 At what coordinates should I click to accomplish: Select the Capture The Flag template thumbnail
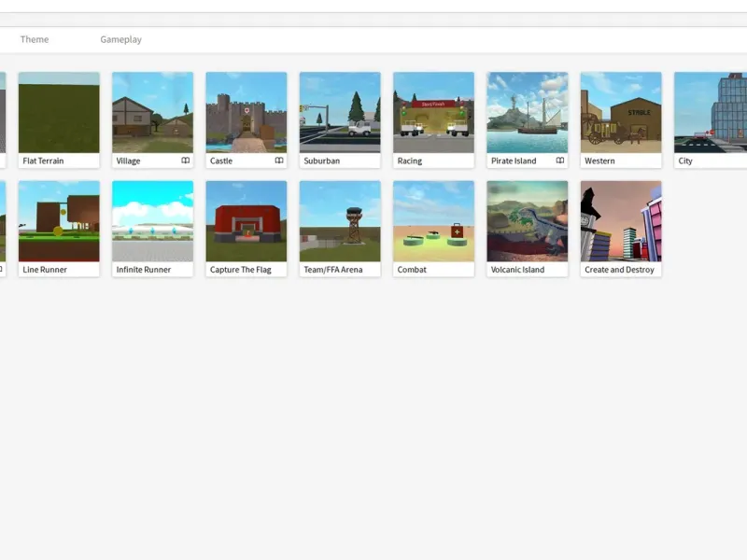point(247,221)
